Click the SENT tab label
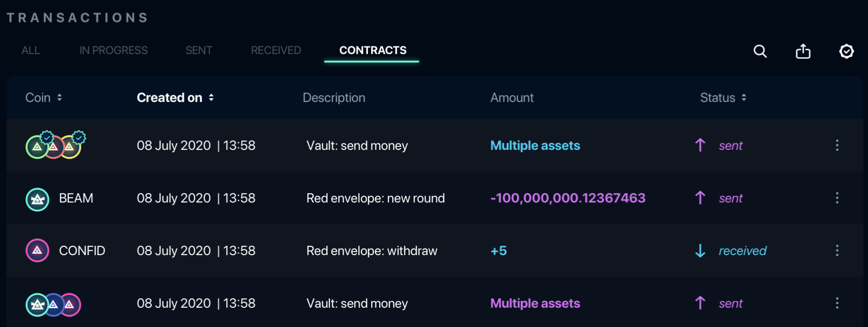Screen dimensions: 868x327 (x=198, y=50)
